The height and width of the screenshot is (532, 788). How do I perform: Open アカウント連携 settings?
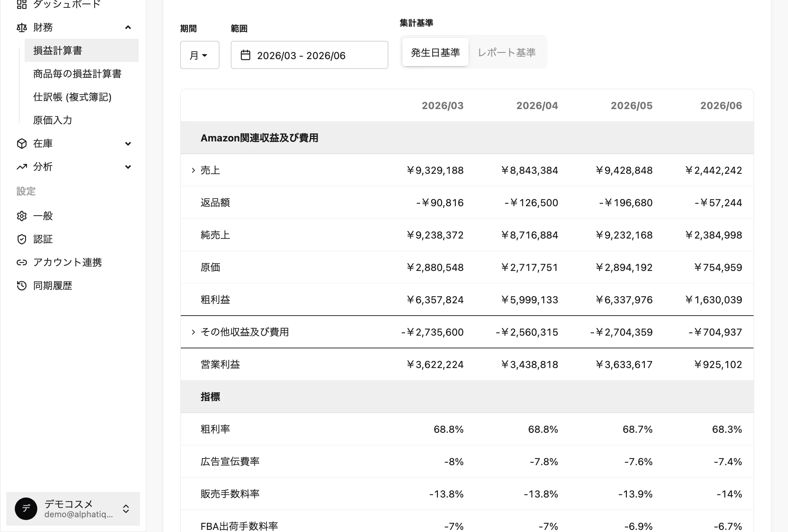coord(68,262)
